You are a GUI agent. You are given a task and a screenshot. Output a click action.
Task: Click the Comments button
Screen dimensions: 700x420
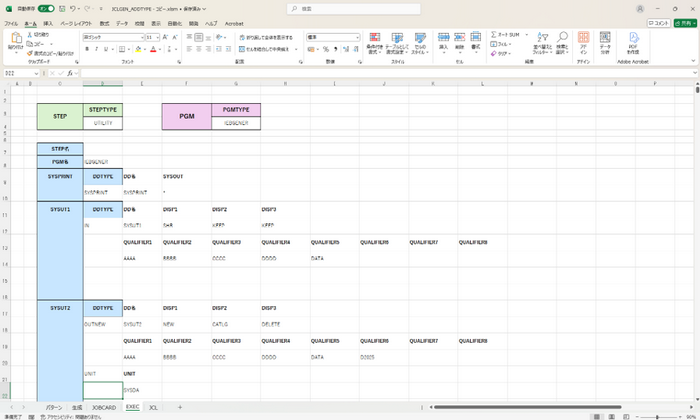[x=659, y=23]
